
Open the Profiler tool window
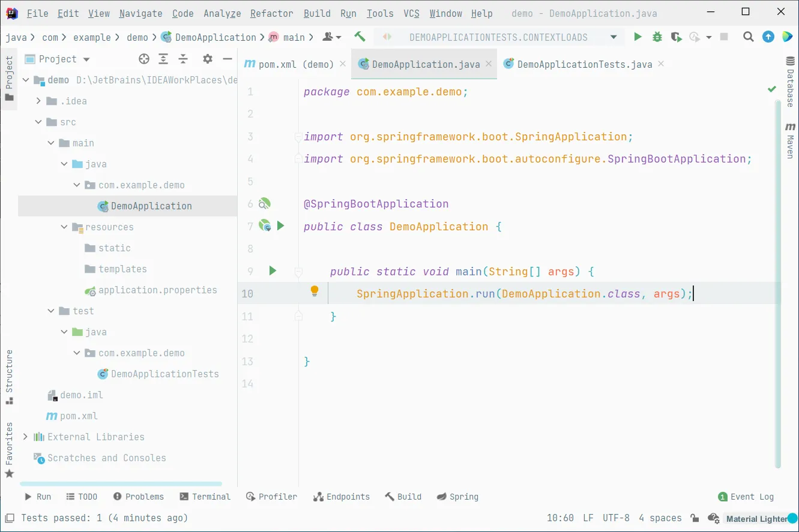pos(271,497)
